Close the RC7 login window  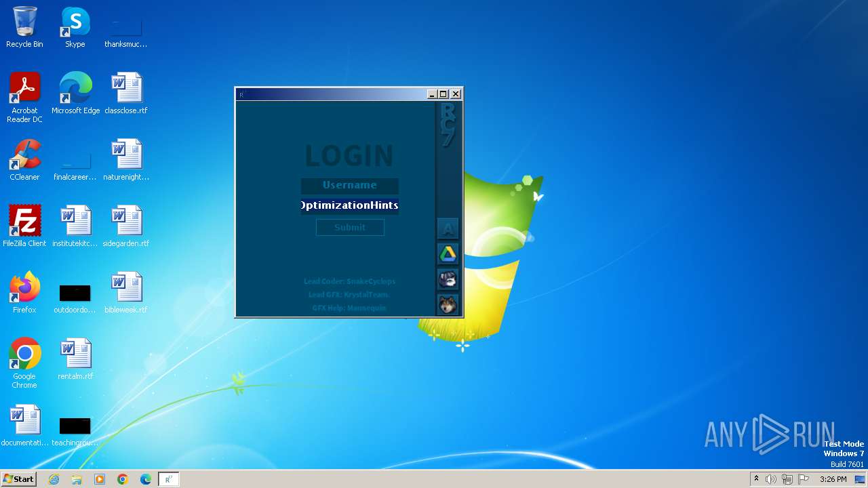pyautogui.click(x=456, y=94)
